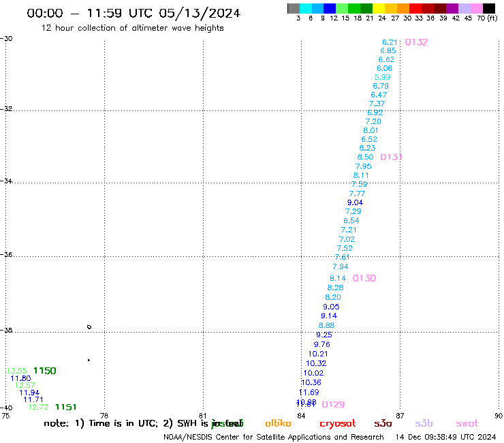Click the wave height value '7.95'
The height and width of the screenshot is (443, 504).
(363, 166)
